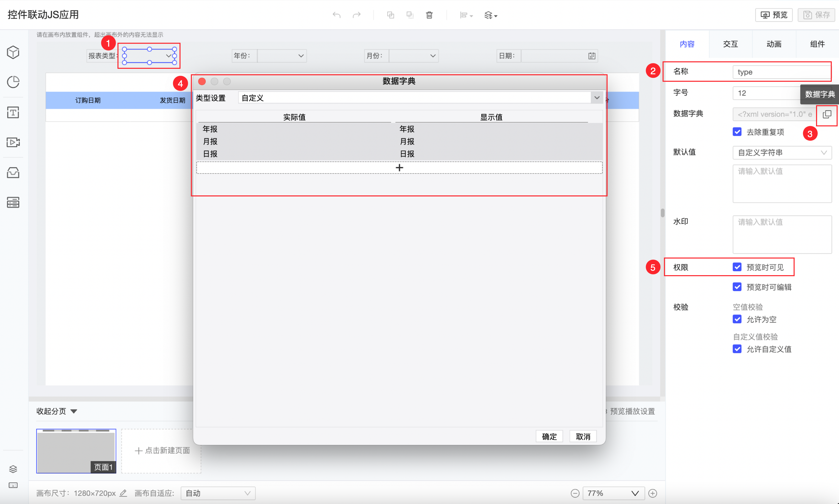Click the pencil icon to edit canvas size
This screenshot has width=839, height=504.
click(x=123, y=493)
